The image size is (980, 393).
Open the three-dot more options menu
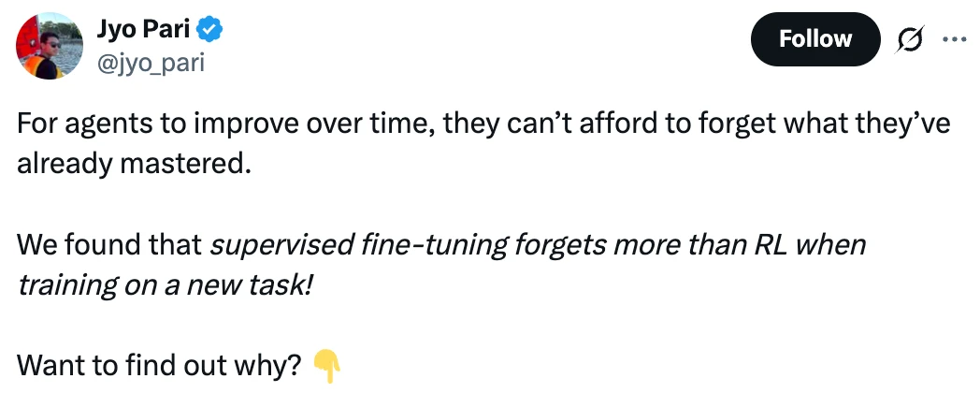click(954, 39)
